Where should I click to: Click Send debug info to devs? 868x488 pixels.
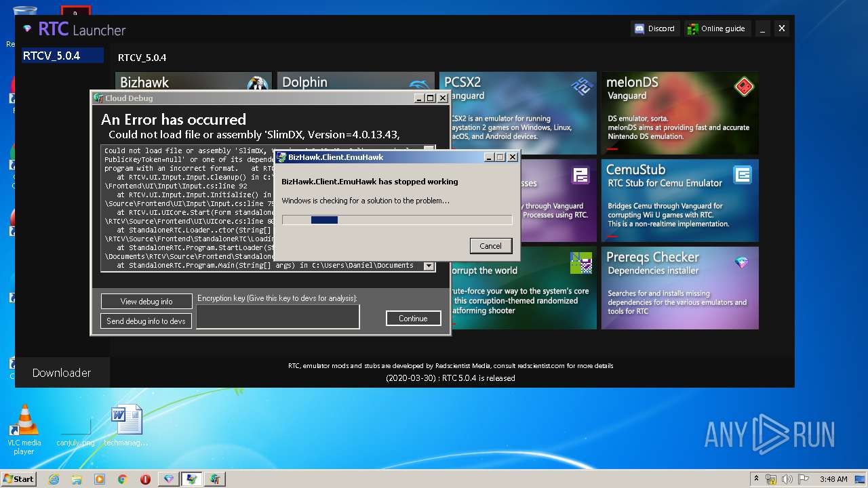click(146, 321)
